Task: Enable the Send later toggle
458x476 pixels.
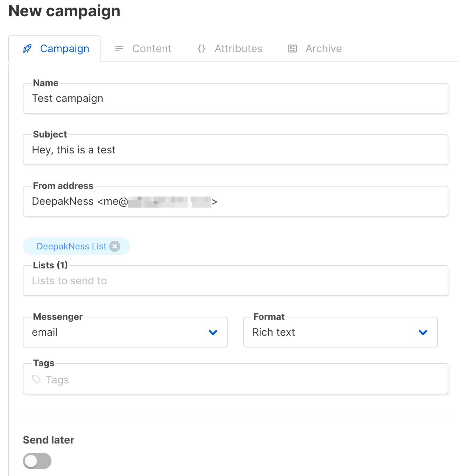Action: tap(37, 461)
